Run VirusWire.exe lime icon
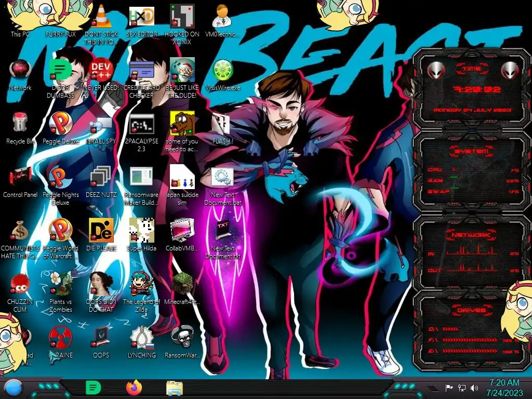The height and width of the screenshot is (399, 532). click(222, 70)
